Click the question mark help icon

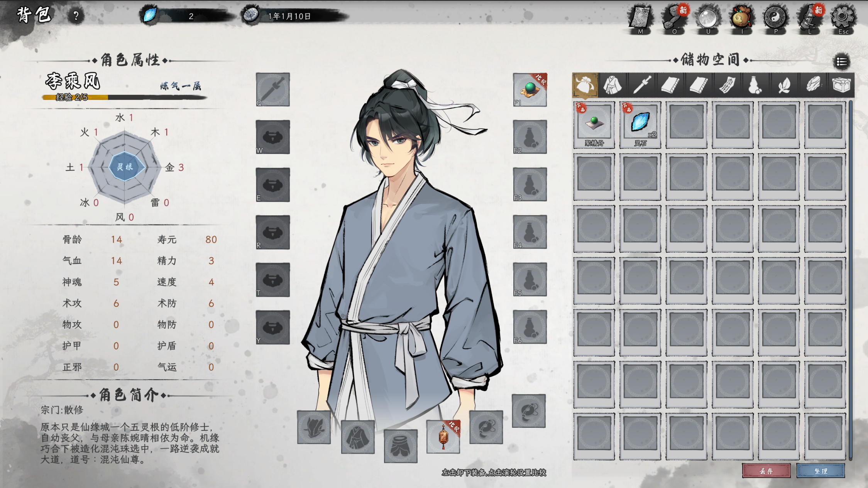76,16
